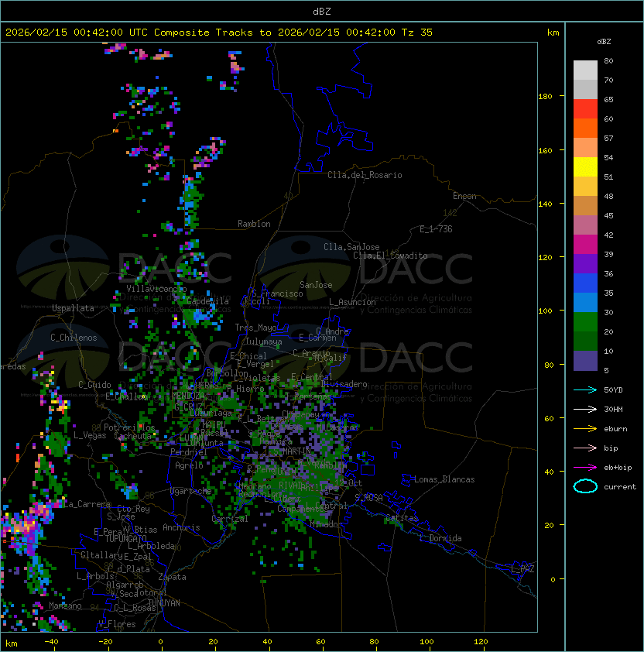Click the 'eburn' legend label
Image resolution: width=644 pixels, height=652 pixels.
coord(615,429)
